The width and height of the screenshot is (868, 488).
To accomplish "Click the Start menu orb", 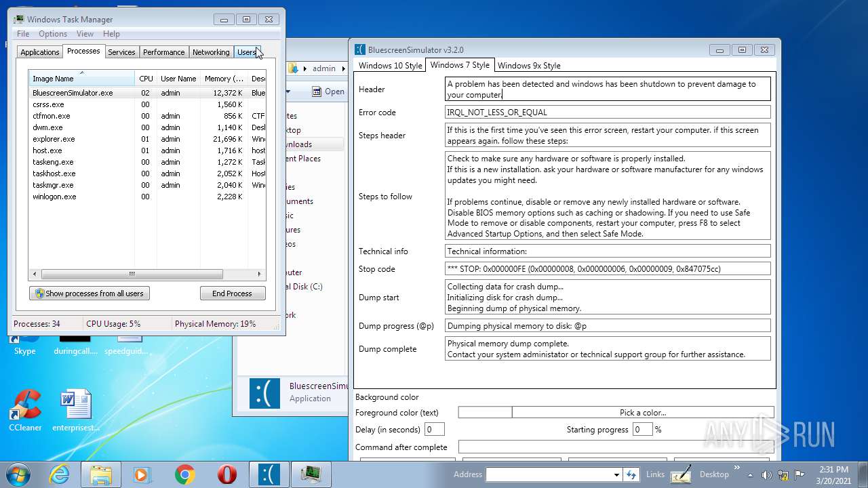I will click(18, 474).
